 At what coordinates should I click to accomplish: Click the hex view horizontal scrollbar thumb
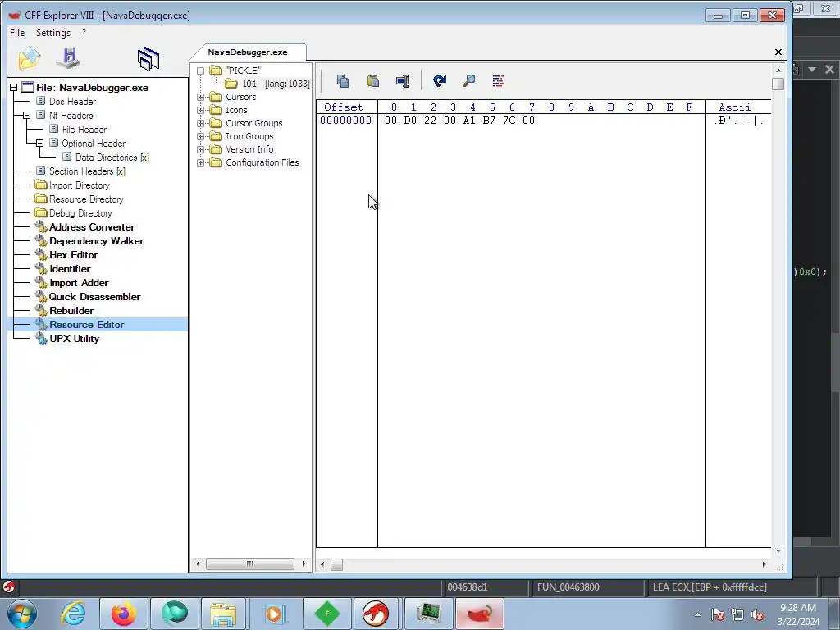(x=336, y=564)
